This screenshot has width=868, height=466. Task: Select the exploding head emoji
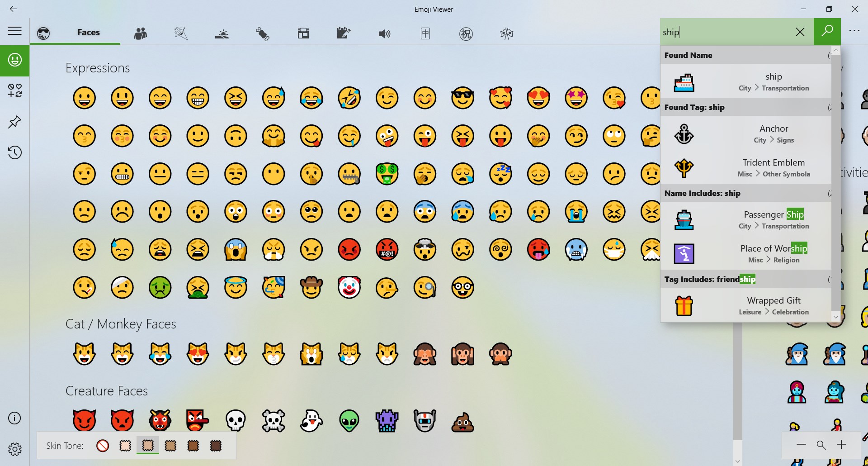click(x=425, y=249)
